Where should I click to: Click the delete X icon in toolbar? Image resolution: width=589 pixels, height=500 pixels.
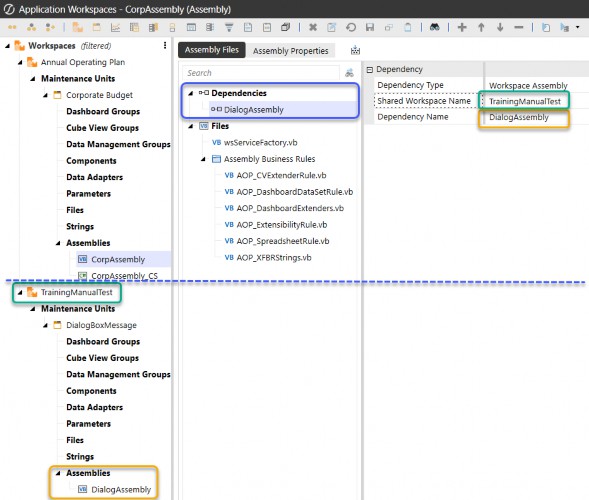(313, 27)
